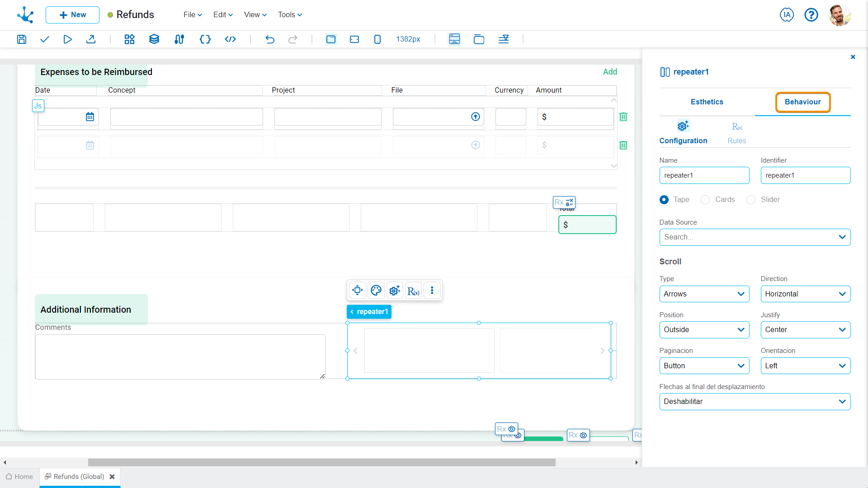Click the component layers icon
Screen dimensions: 868x488
(154, 39)
